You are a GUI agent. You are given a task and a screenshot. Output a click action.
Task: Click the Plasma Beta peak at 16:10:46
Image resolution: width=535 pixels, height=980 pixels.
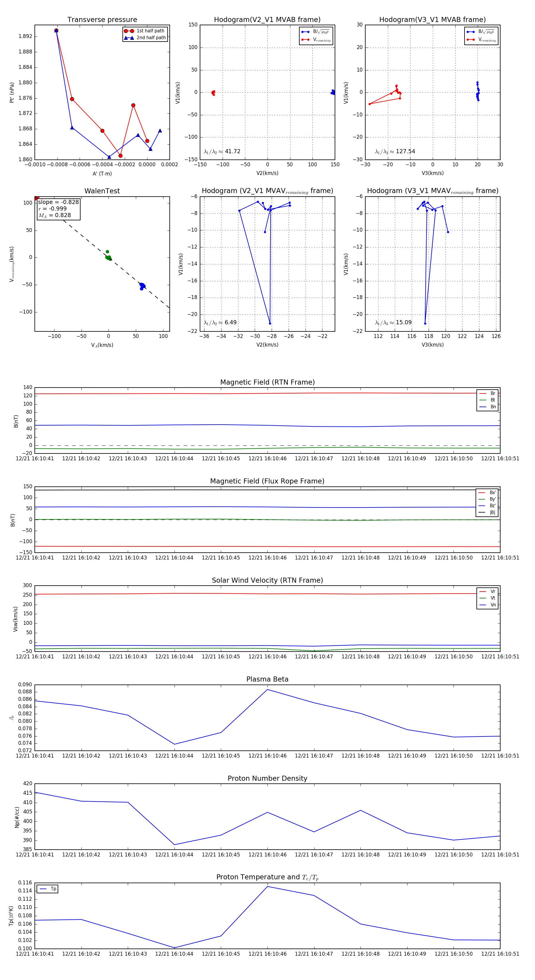267,689
